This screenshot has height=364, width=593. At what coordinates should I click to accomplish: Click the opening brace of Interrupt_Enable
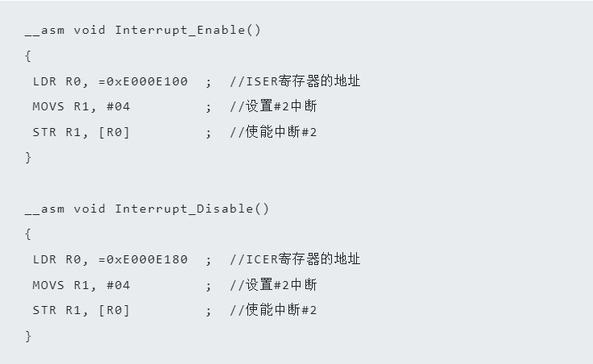[28, 56]
